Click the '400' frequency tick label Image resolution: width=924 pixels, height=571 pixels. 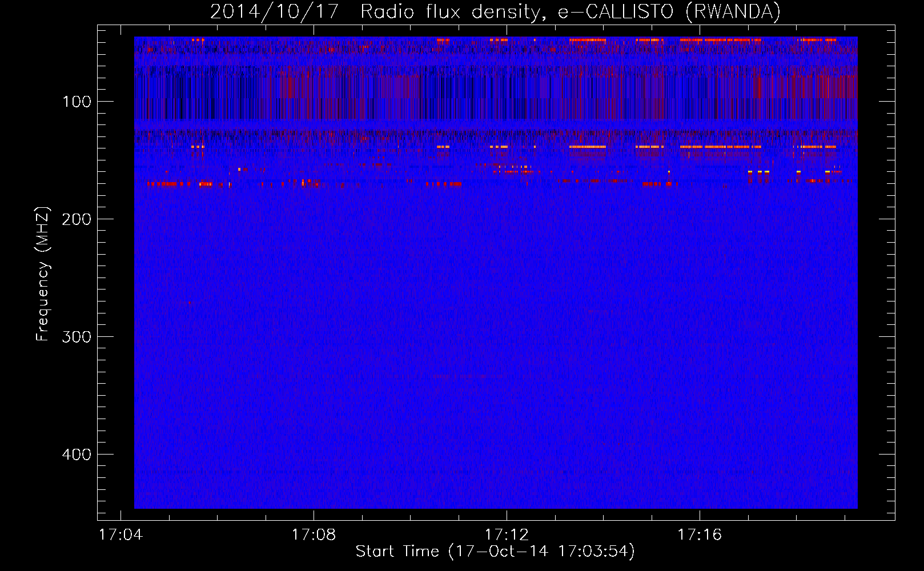(x=77, y=455)
